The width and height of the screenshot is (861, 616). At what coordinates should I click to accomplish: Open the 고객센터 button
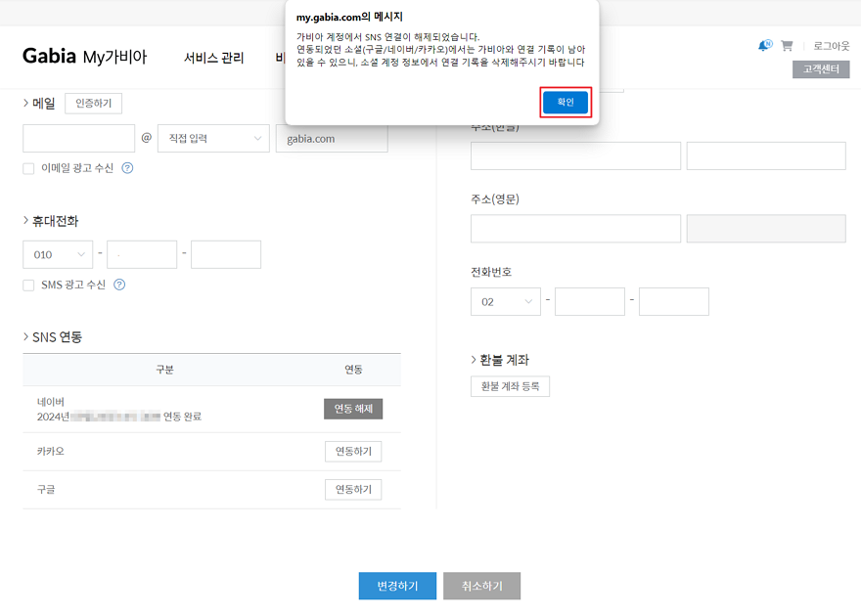pos(821,69)
